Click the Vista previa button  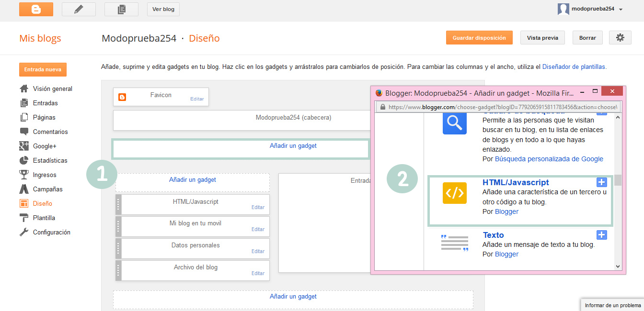[x=542, y=38]
